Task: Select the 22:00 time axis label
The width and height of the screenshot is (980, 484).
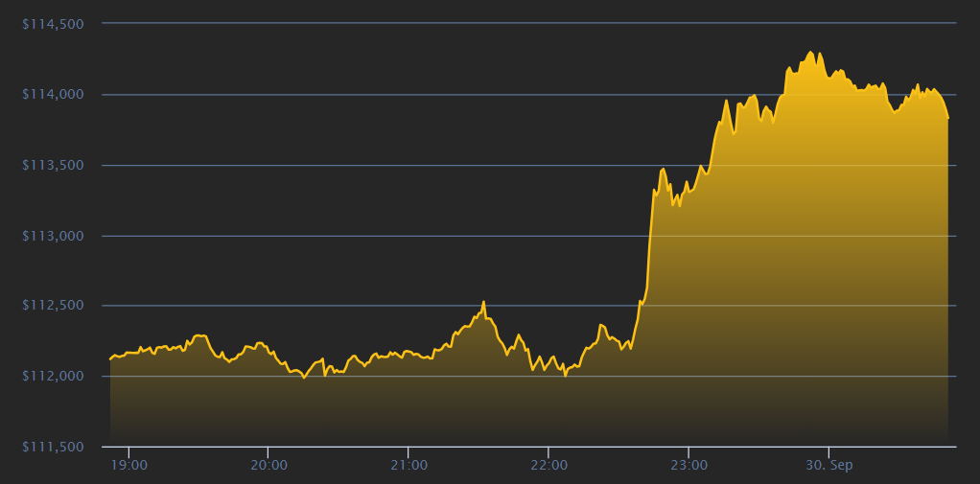Action: [548, 465]
